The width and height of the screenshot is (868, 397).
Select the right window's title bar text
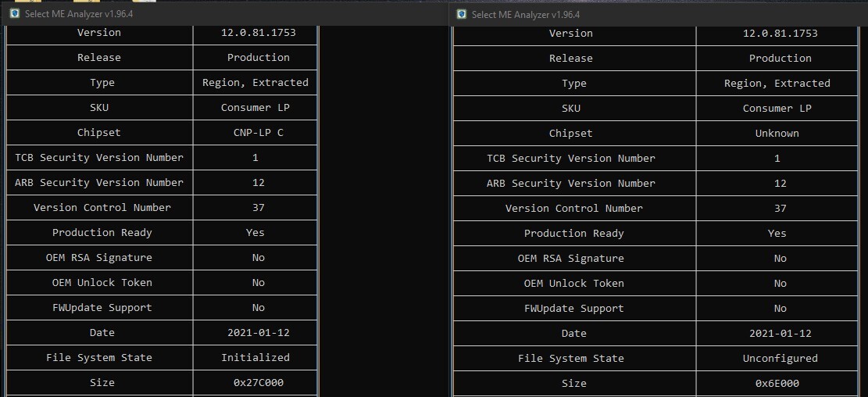coord(526,14)
